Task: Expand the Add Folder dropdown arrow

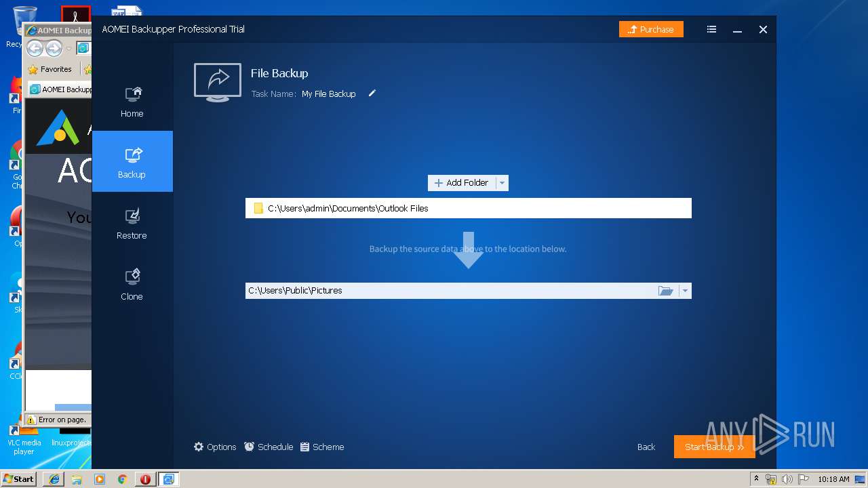Action: point(502,183)
